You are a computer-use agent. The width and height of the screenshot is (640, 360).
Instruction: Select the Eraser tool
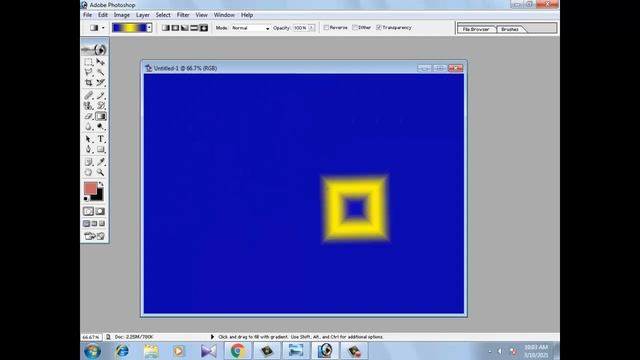pyautogui.click(x=89, y=116)
